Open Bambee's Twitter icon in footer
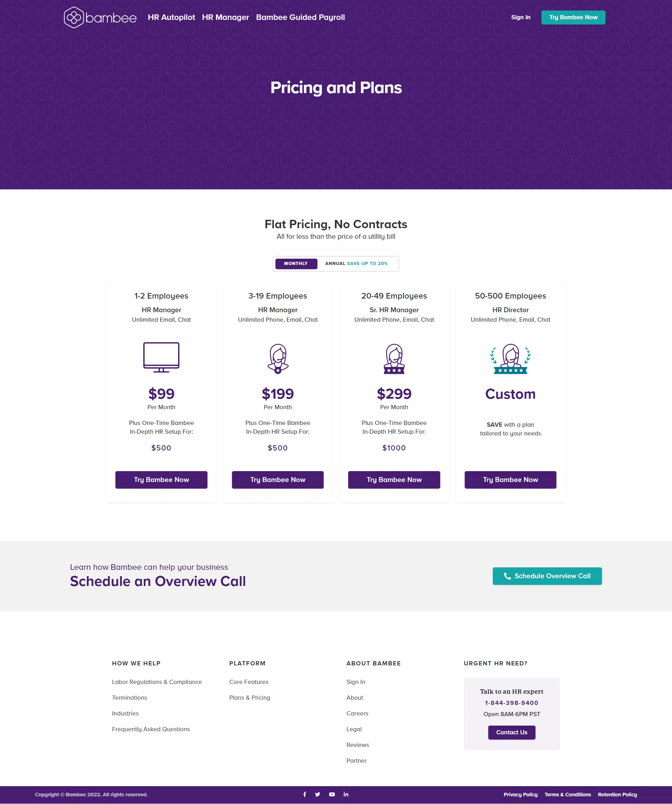Image resolution: width=672 pixels, height=804 pixels. 317,795
